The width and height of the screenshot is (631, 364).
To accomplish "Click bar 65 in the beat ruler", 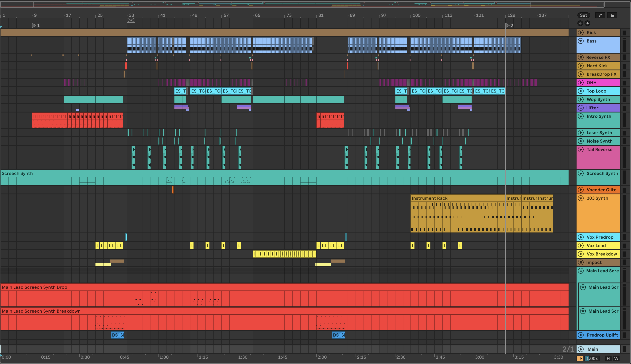I will tap(257, 15).
